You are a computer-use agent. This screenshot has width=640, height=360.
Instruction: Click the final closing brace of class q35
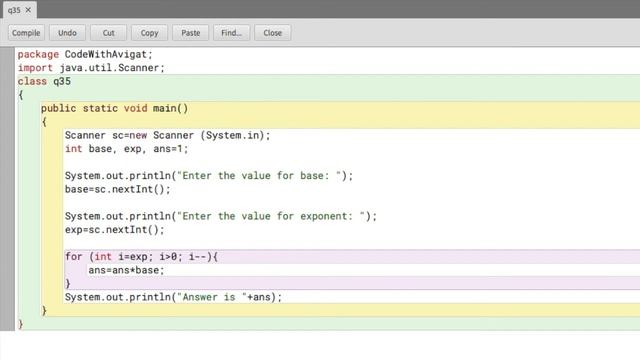pyautogui.click(x=20, y=324)
